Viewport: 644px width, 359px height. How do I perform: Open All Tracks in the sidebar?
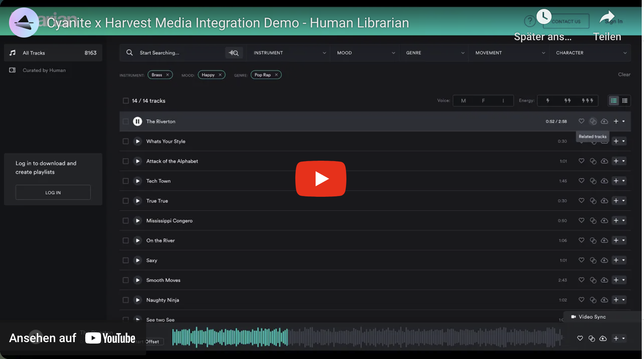(x=53, y=53)
